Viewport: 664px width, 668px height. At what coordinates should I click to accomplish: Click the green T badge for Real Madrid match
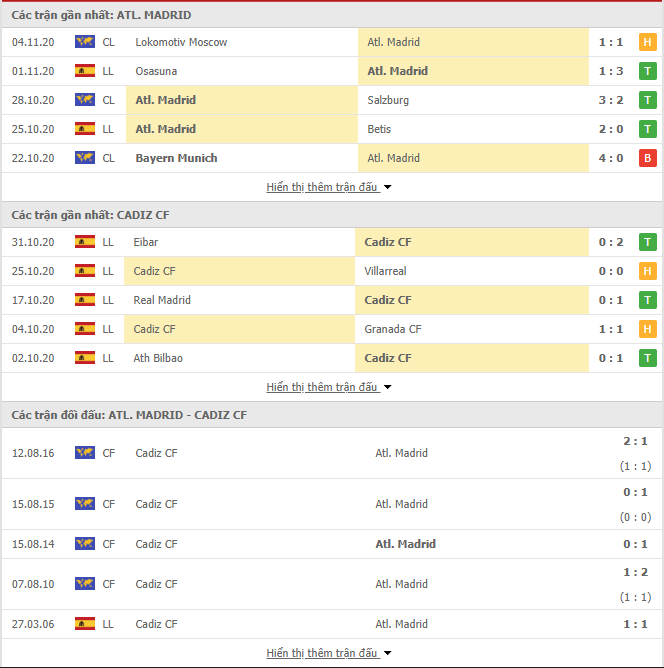647,300
